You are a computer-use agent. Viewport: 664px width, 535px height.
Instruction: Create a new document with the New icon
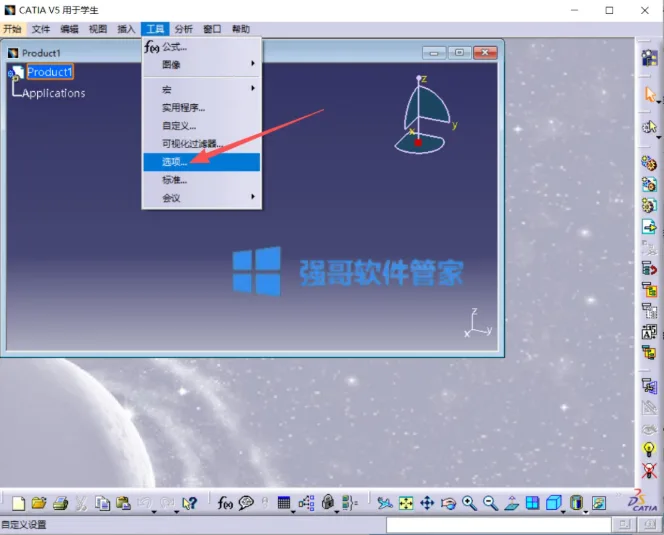[x=18, y=503]
